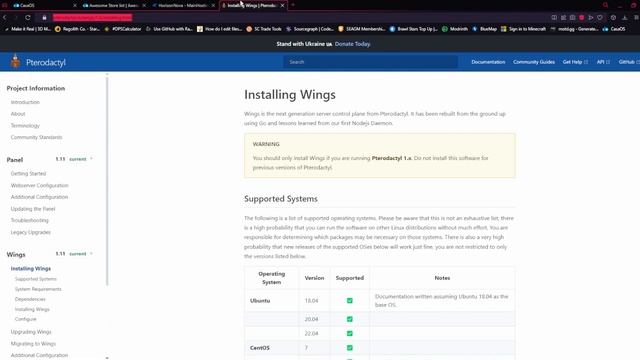The width and height of the screenshot is (640, 360).
Task: Open the Make it Real bookmark
Action: click(28, 29)
